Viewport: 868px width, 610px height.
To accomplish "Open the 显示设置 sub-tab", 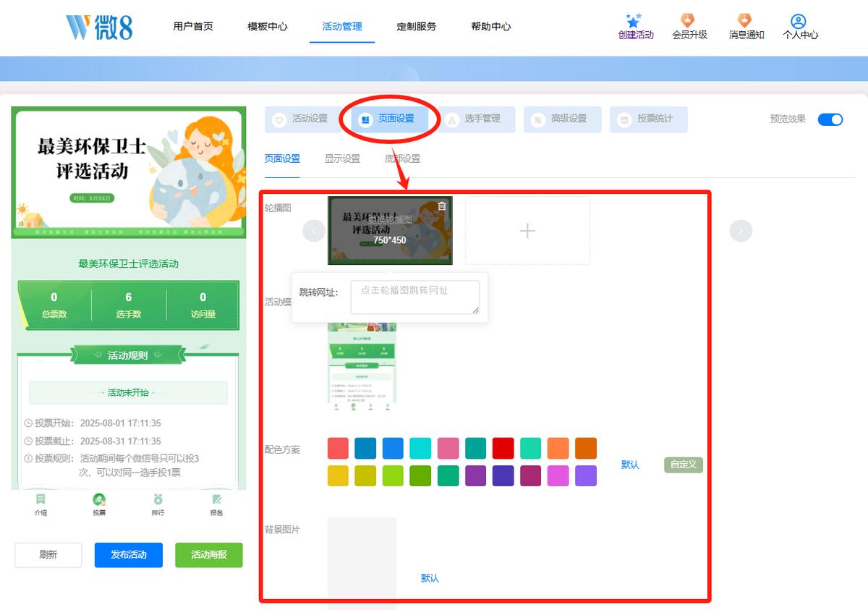I will (342, 159).
